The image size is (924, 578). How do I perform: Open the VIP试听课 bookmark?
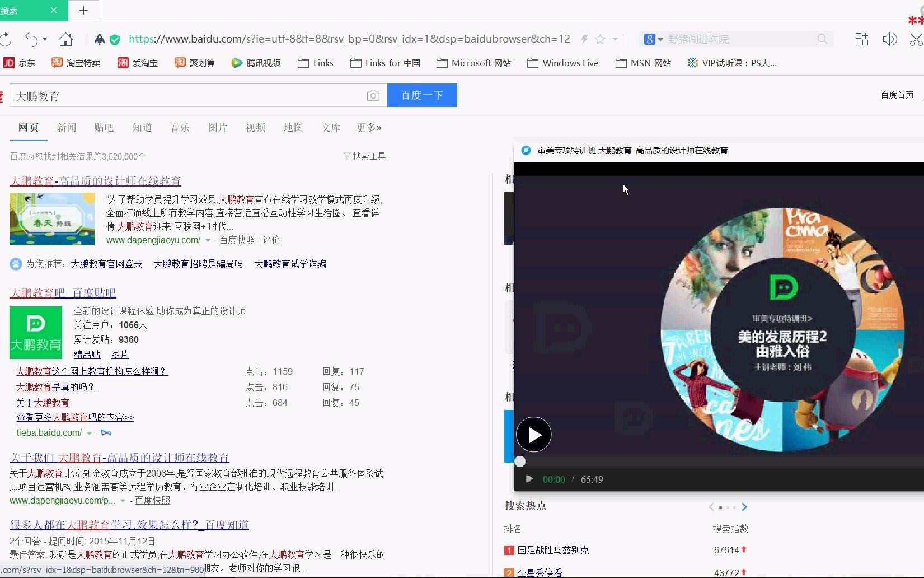coord(732,63)
